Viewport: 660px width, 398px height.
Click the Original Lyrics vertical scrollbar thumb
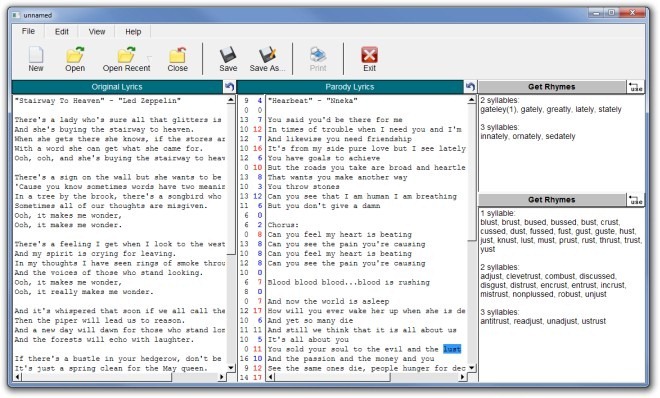[x=231, y=179]
